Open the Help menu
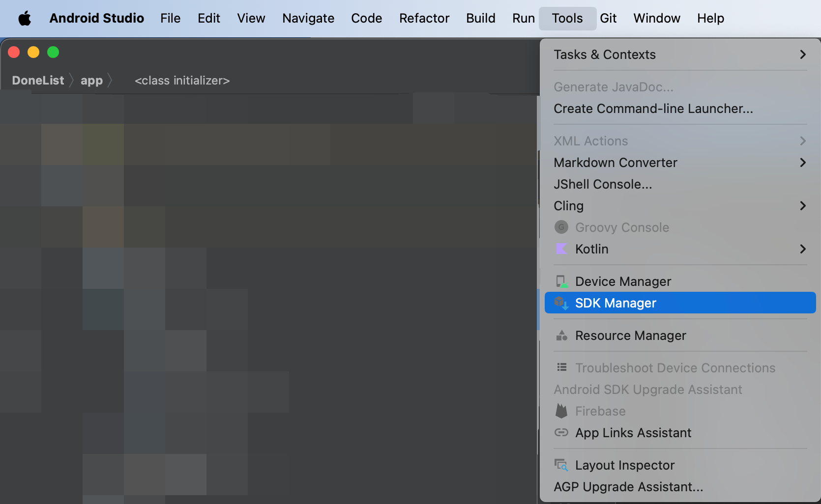821x504 pixels. (710, 19)
